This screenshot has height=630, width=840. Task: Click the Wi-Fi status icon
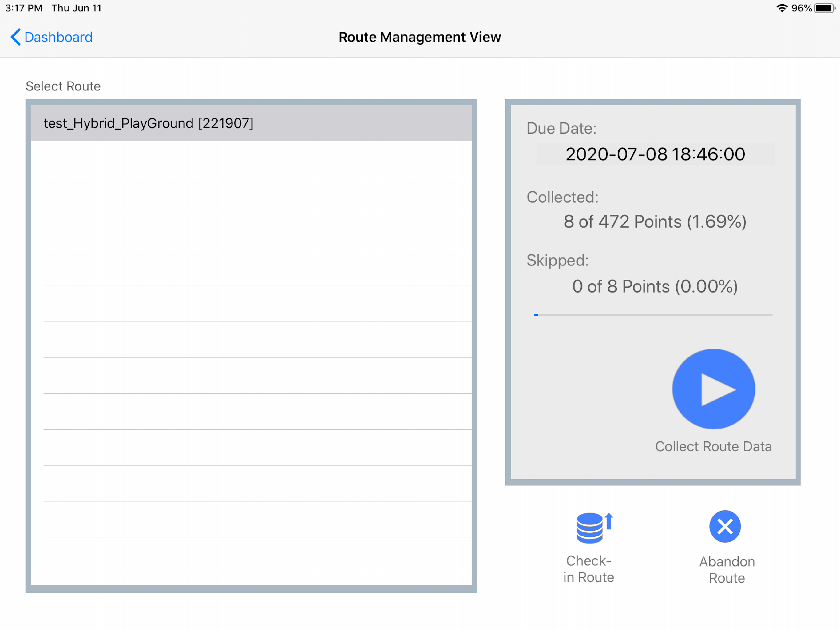tap(782, 8)
